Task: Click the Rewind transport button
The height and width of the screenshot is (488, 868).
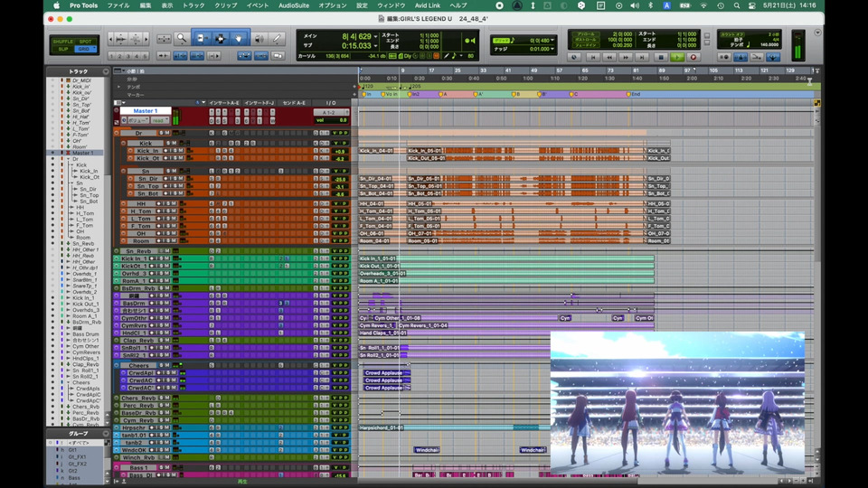Action: click(x=609, y=57)
